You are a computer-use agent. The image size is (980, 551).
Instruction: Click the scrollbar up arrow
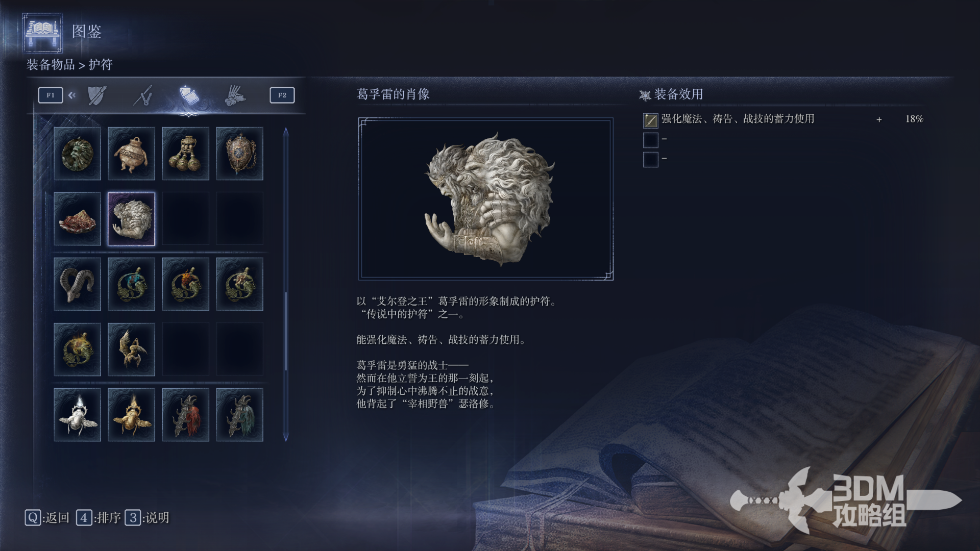pyautogui.click(x=286, y=132)
